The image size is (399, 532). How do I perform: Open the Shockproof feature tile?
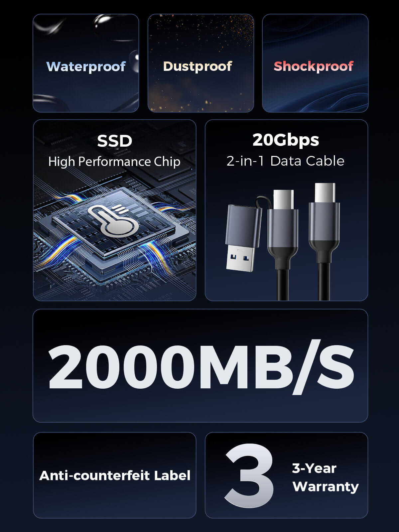pyautogui.click(x=315, y=63)
